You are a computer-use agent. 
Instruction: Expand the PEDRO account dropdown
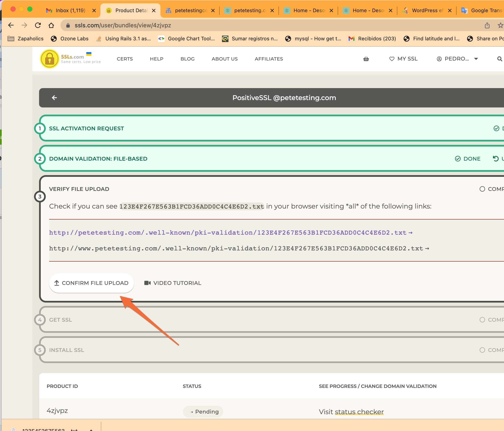click(x=476, y=59)
